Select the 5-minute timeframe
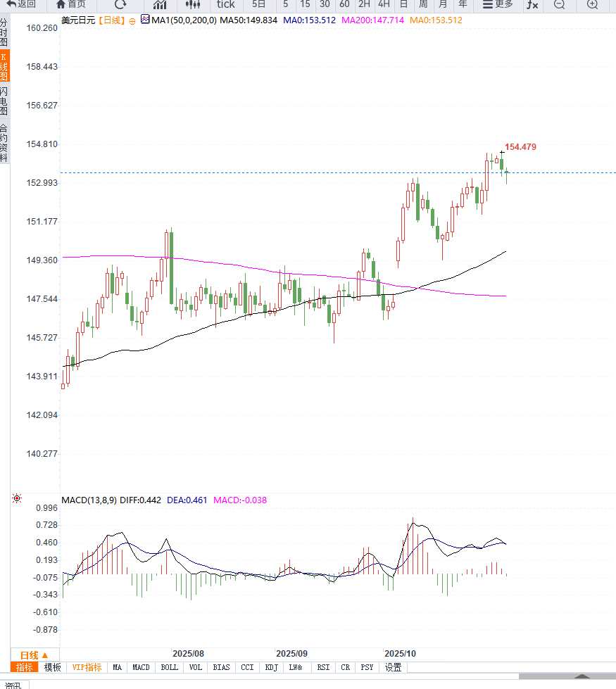 pyautogui.click(x=286, y=4)
